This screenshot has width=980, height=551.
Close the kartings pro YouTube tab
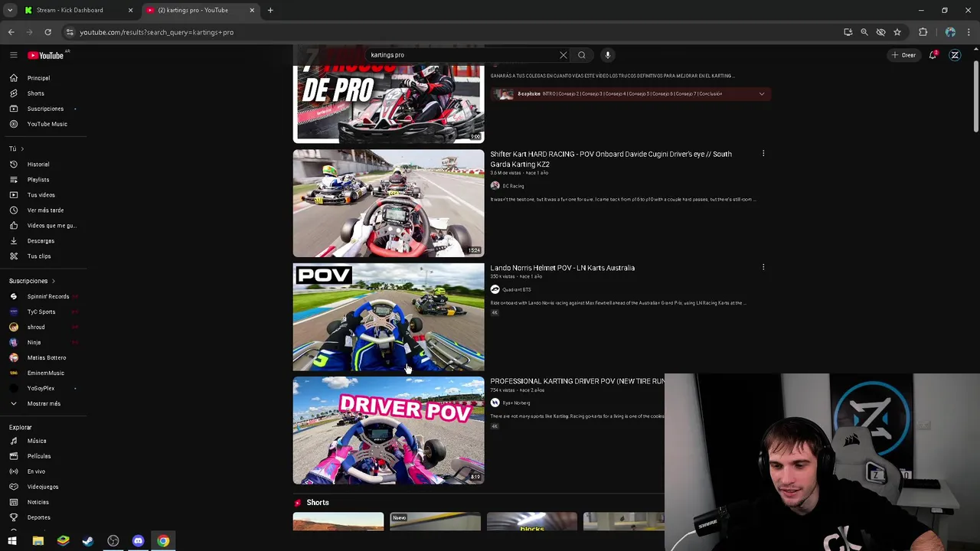251,10
